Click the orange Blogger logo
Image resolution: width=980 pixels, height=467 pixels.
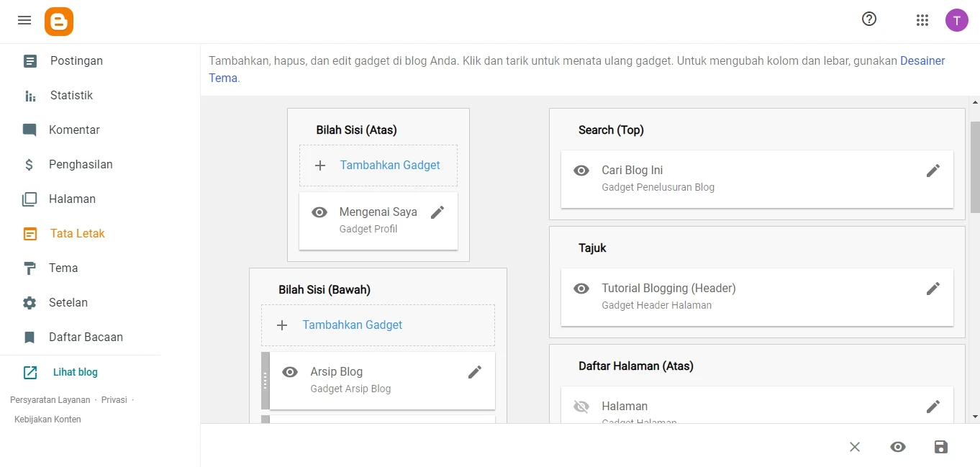59,22
